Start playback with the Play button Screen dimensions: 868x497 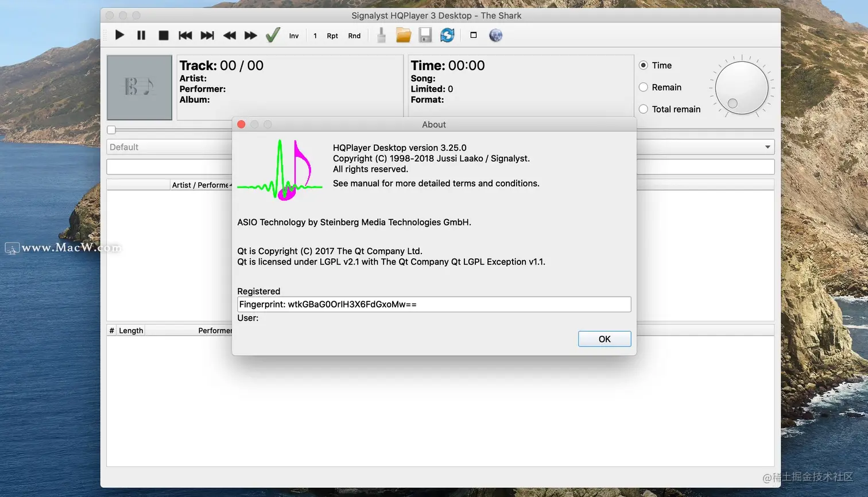[119, 35]
